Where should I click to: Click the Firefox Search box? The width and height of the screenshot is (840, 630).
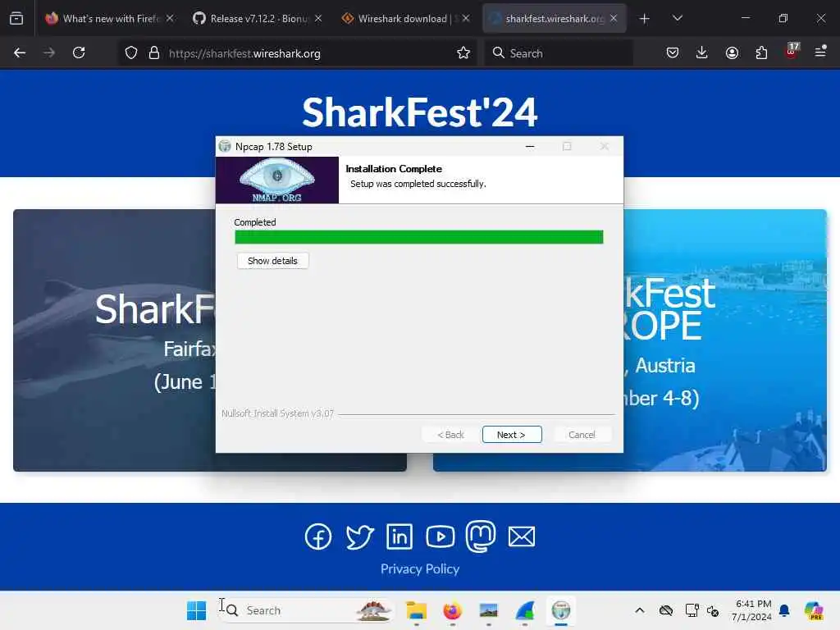pos(558,53)
